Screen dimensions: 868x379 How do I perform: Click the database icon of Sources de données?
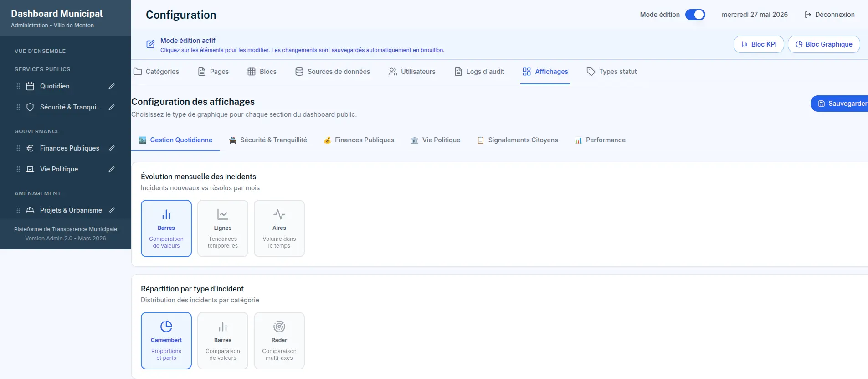(299, 72)
